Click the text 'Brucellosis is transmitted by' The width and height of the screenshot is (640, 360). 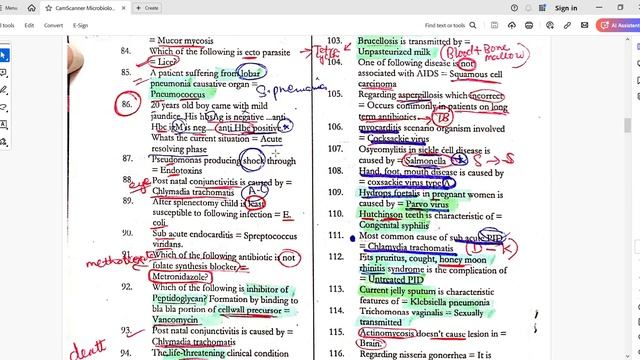click(409, 41)
